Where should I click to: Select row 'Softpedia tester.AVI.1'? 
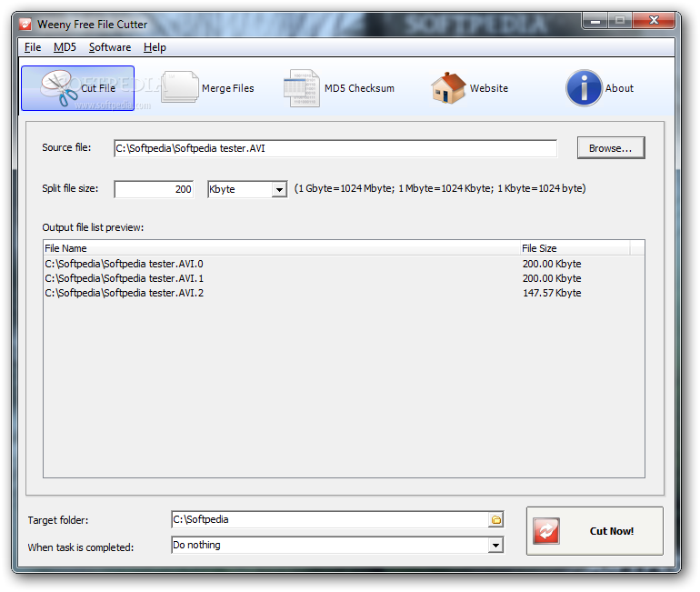pos(344,278)
